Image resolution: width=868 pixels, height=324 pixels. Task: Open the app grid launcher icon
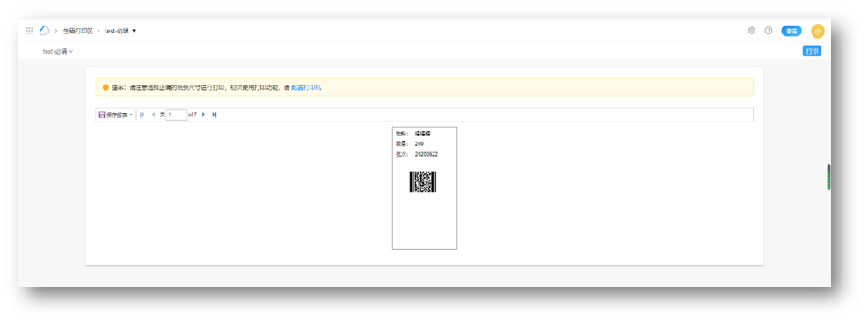[29, 31]
